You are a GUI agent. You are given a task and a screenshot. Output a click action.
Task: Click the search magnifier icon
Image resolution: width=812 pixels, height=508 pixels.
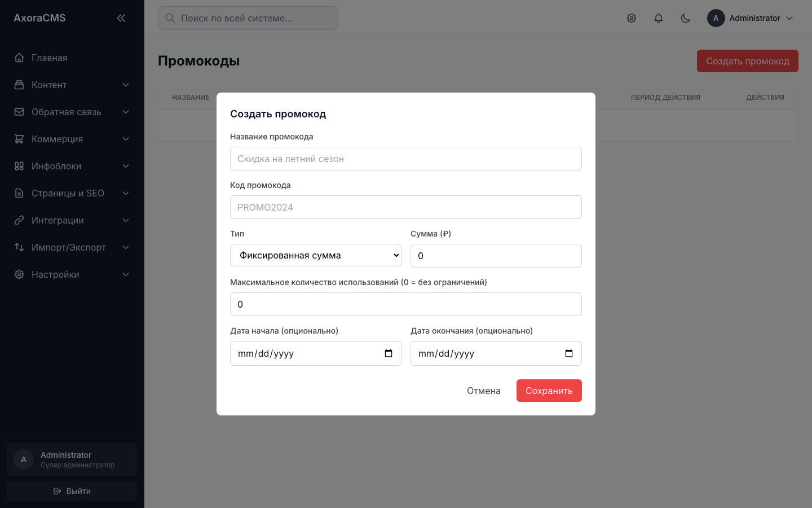pos(170,18)
